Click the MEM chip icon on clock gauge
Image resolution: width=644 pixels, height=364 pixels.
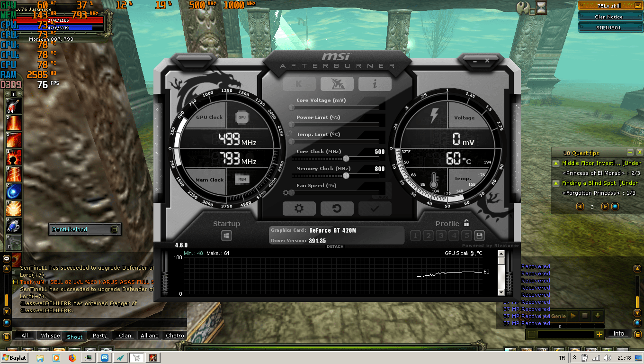point(242,179)
